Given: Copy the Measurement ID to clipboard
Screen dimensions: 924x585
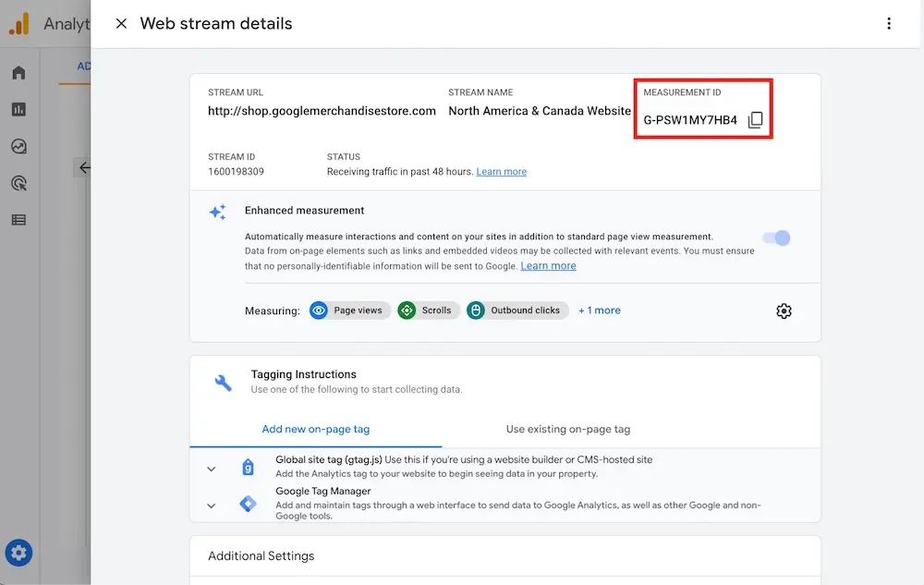Looking at the screenshot, I should coord(756,120).
